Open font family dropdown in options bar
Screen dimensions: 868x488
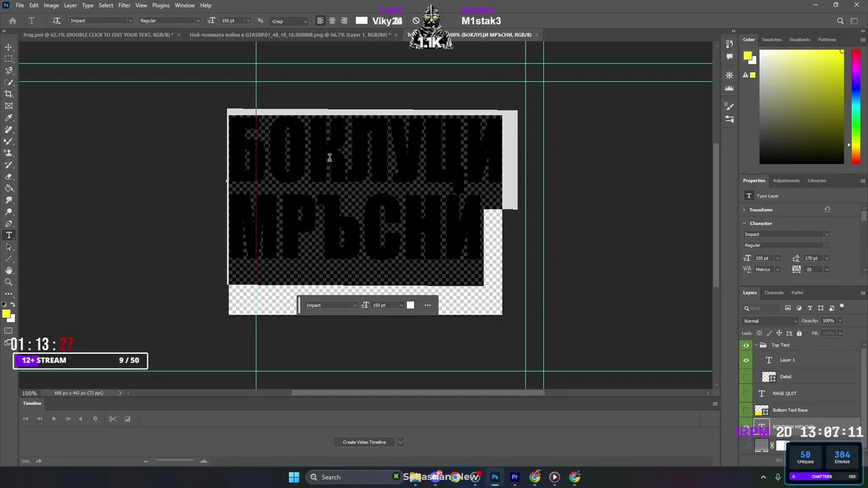(130, 20)
